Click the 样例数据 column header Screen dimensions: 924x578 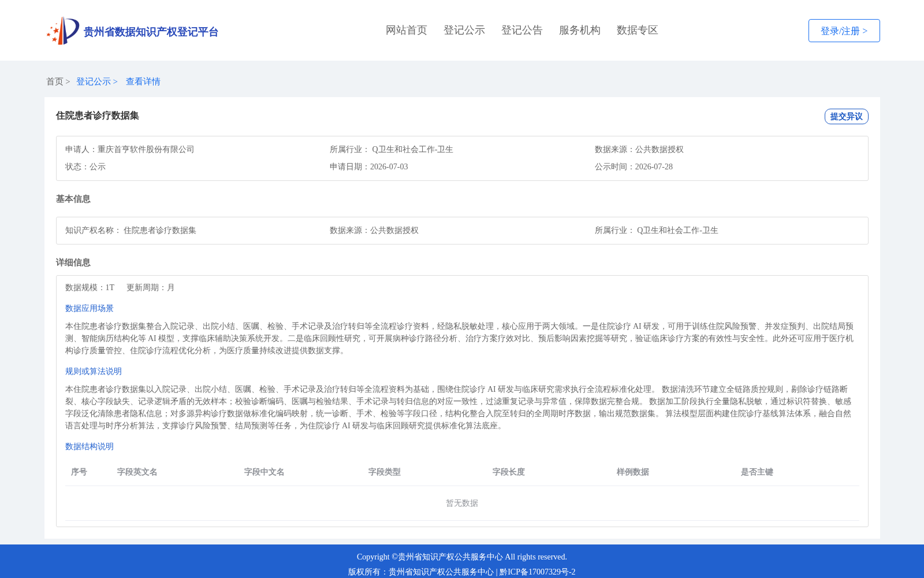[x=633, y=472]
